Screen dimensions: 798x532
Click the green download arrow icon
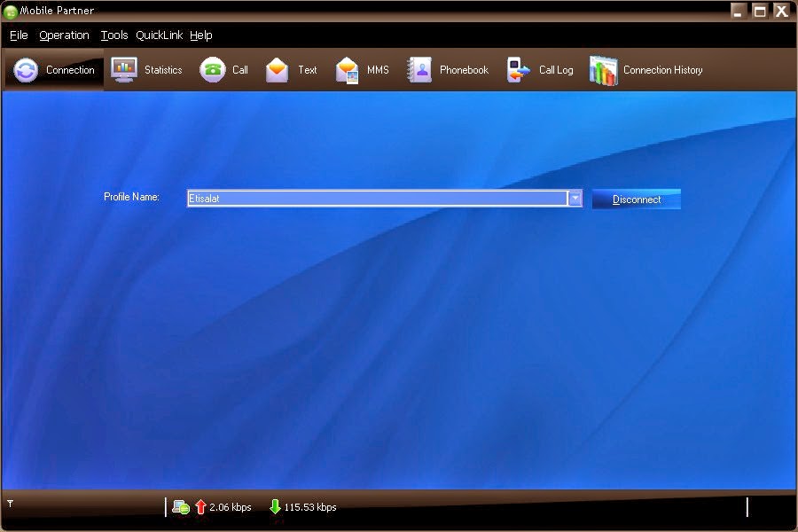[x=275, y=506]
